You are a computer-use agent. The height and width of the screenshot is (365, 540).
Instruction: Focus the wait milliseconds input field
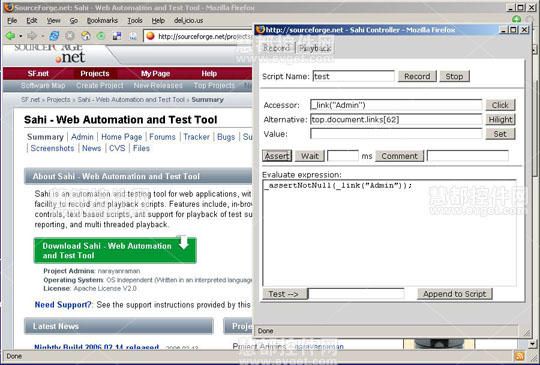tap(343, 156)
